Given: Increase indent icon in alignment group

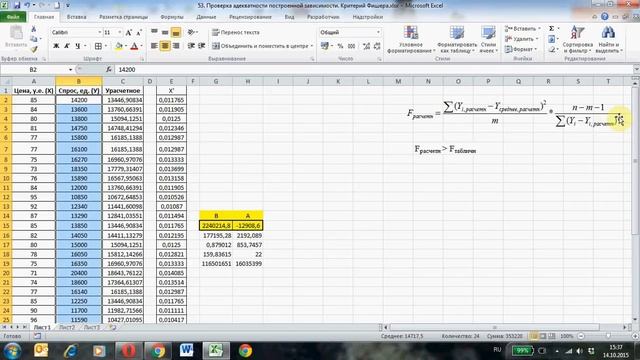Looking at the screenshot, I should pyautogui.click(x=201, y=46).
